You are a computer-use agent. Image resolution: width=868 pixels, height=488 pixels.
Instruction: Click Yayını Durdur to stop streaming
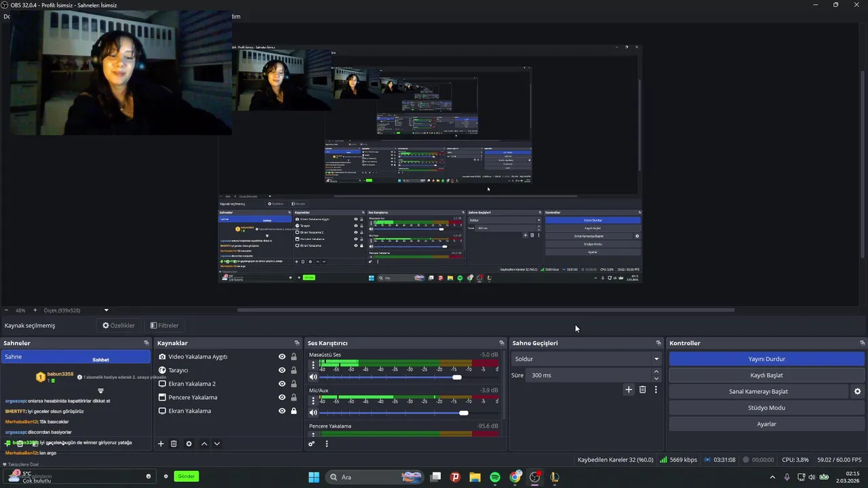pos(767,359)
